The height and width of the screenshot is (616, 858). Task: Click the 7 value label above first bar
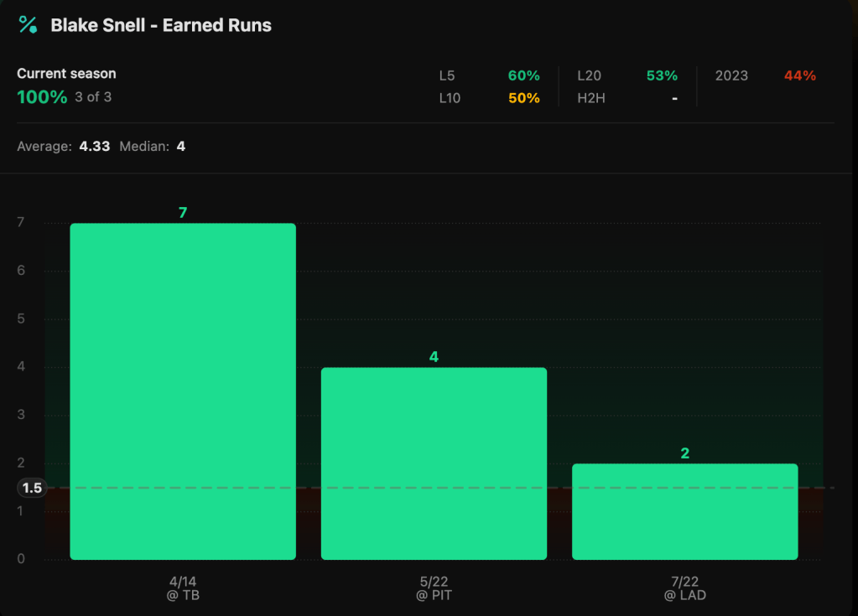click(183, 213)
